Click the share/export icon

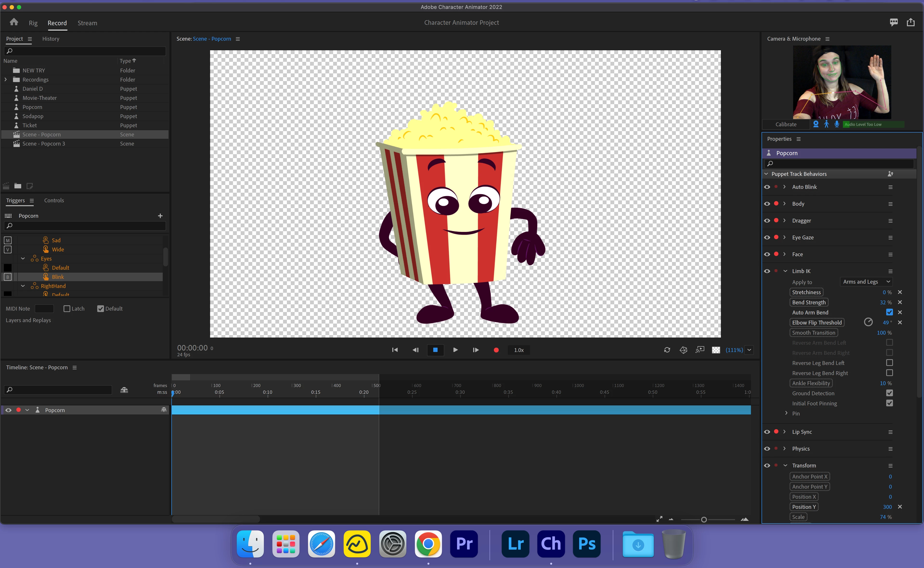(x=911, y=23)
